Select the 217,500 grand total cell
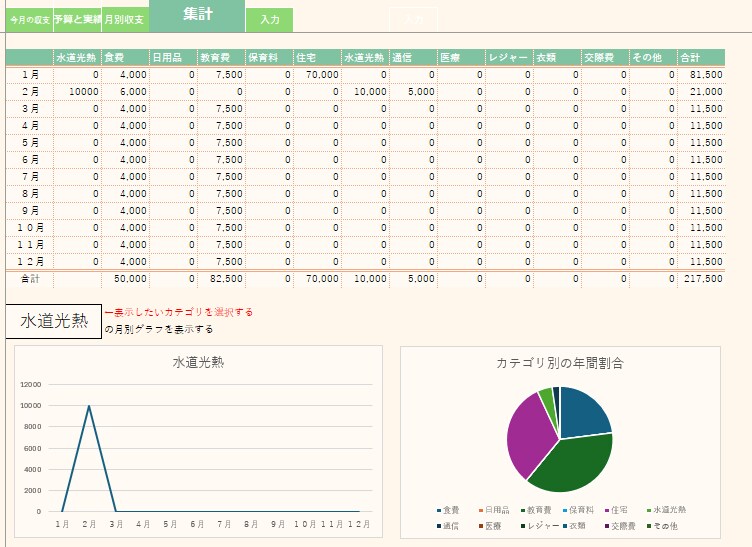This screenshot has width=752, height=547. (701, 279)
